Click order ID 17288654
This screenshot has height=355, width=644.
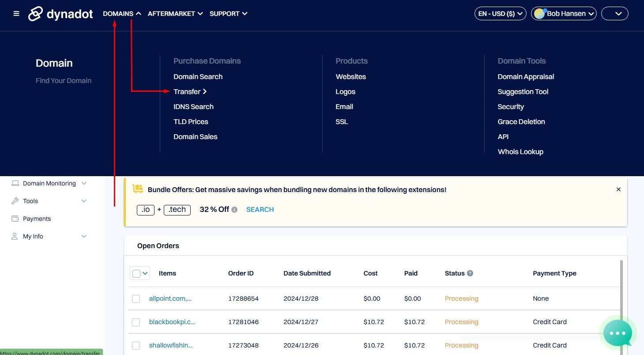pos(243,299)
